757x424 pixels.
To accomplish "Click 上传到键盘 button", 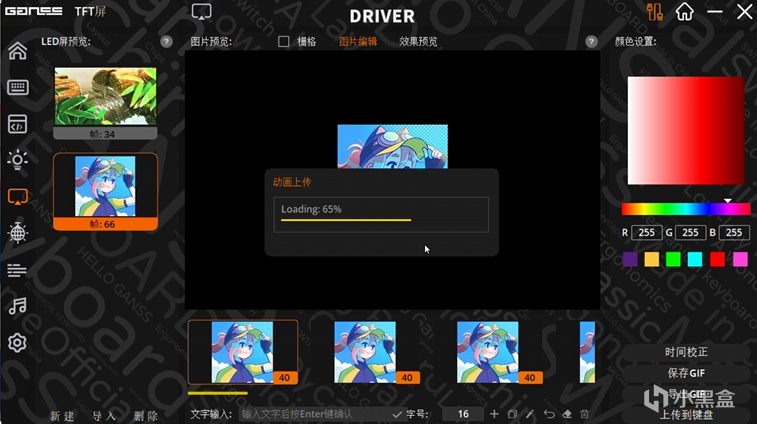I will (686, 415).
